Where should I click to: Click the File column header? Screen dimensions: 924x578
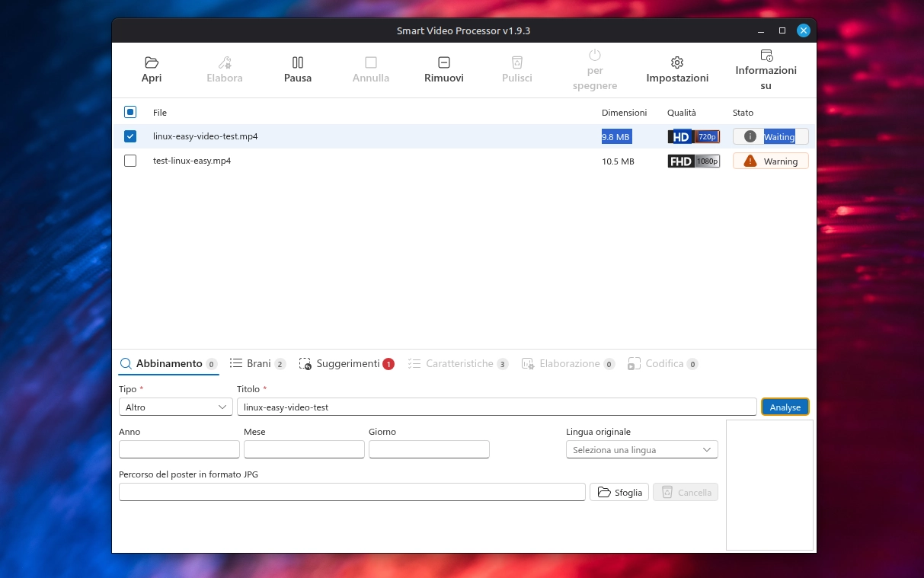(160, 113)
